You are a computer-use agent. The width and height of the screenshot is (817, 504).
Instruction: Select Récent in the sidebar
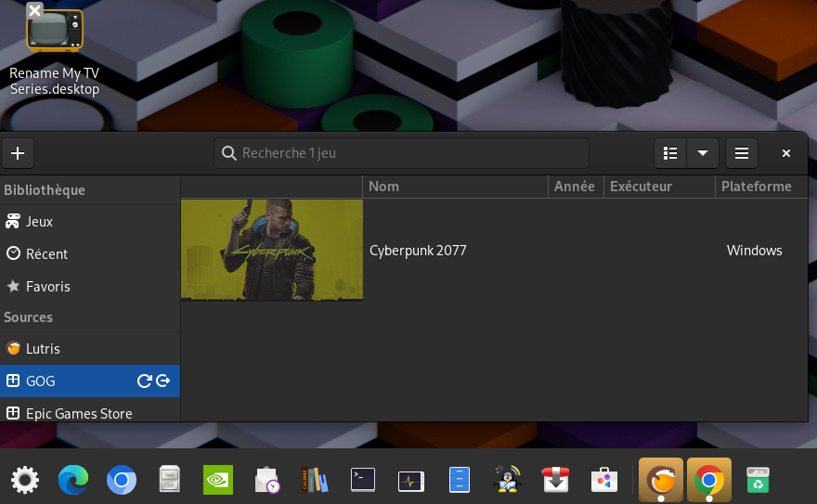click(x=90, y=254)
